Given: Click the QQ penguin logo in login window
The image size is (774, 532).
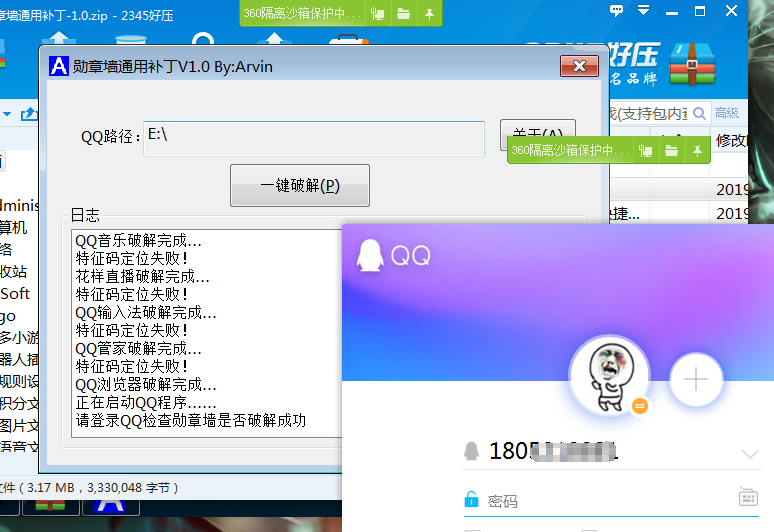Looking at the screenshot, I should (x=370, y=256).
